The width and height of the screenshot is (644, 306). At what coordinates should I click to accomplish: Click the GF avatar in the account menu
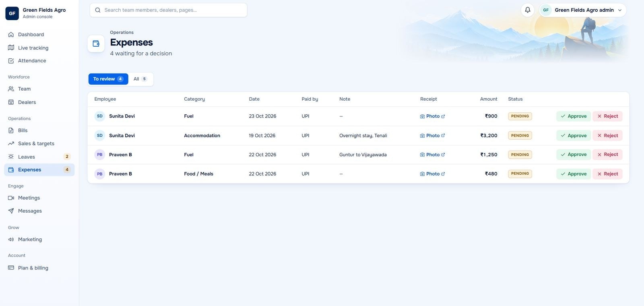click(x=546, y=10)
